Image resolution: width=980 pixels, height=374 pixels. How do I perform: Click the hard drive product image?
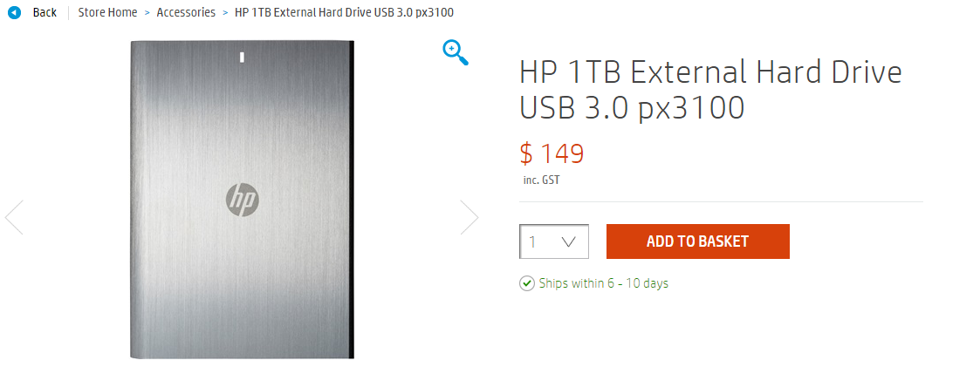[243, 200]
